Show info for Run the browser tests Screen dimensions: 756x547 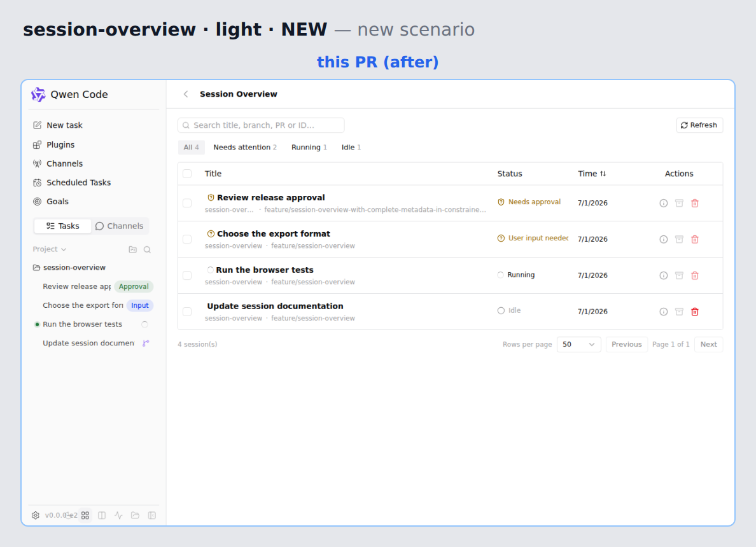coord(664,275)
